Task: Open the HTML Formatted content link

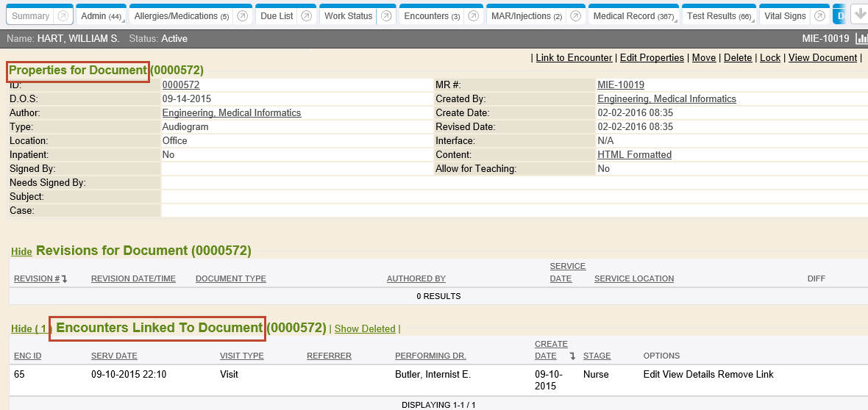Action: point(634,155)
